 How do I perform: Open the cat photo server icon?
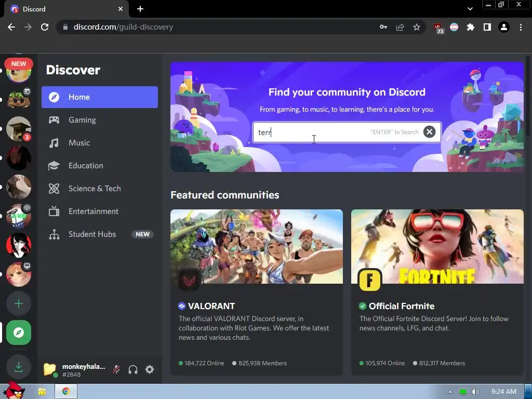[19, 187]
